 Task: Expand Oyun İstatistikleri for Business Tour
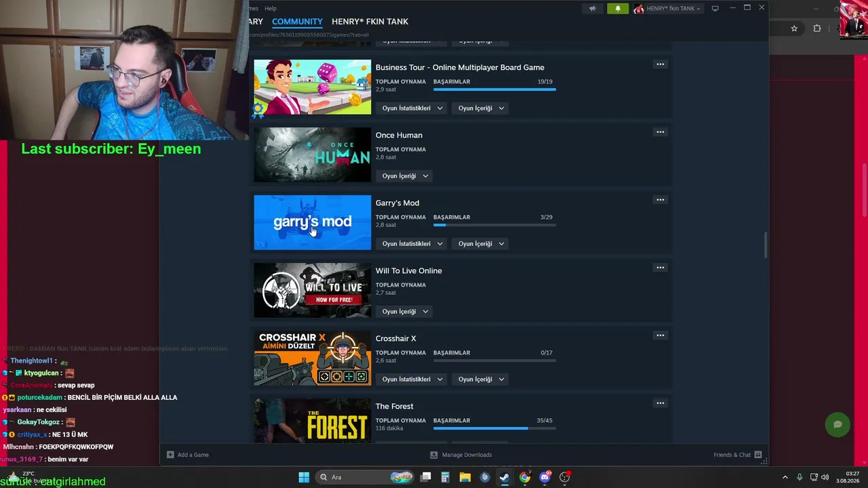point(412,108)
